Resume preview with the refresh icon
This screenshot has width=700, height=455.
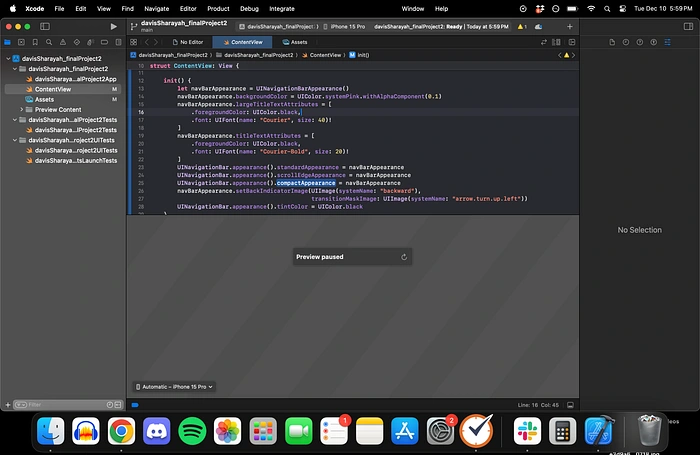[x=402, y=257]
